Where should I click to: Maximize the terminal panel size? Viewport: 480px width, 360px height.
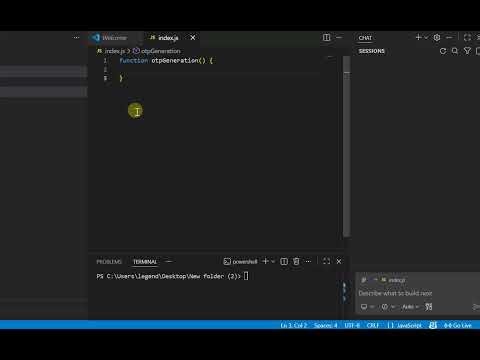tap(327, 262)
